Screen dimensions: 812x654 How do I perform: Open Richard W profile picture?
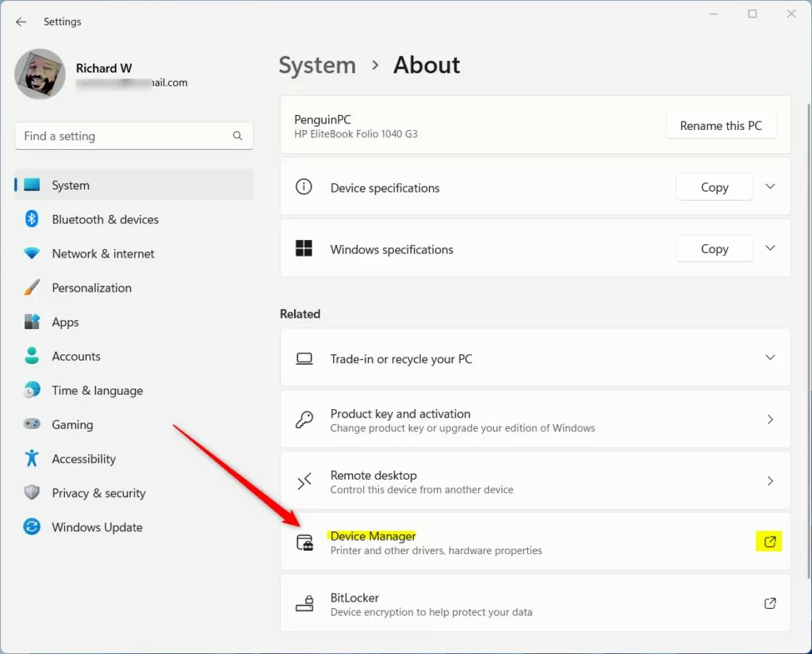point(40,74)
